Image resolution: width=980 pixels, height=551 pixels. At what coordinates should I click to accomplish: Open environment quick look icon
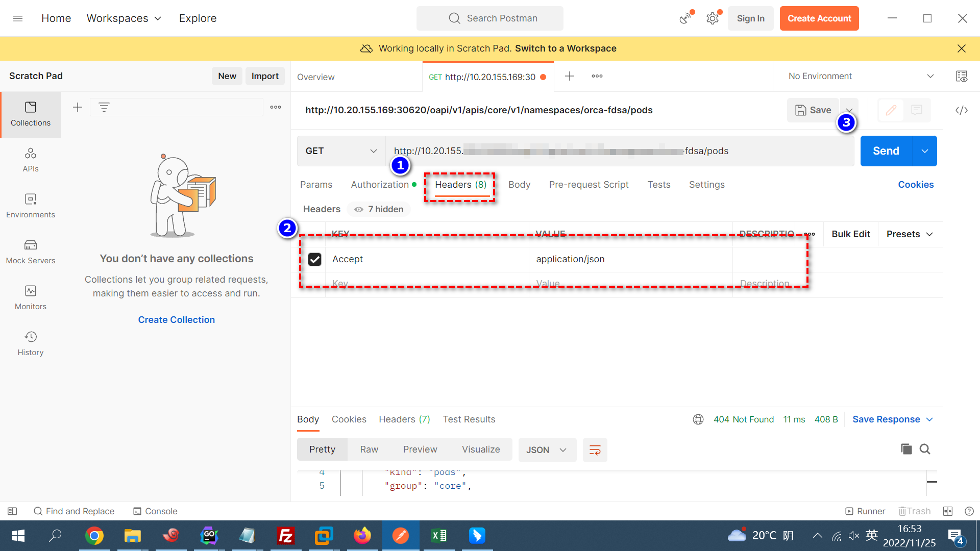click(962, 77)
